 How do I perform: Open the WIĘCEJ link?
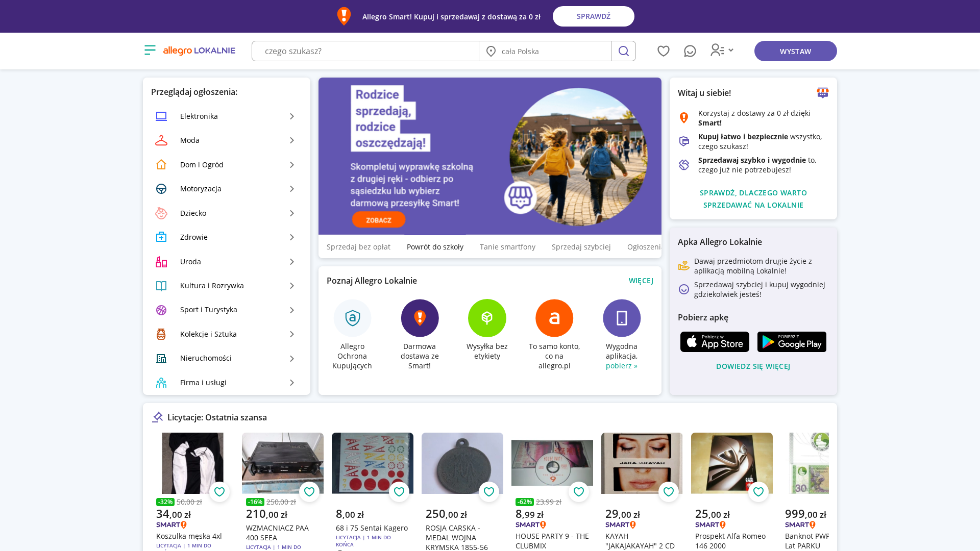pos(641,281)
